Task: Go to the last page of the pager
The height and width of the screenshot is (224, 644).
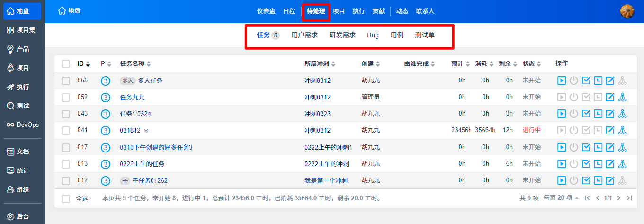Action: tap(629, 198)
